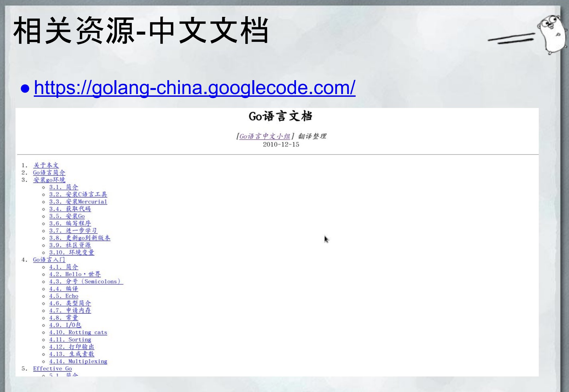Open the golang-china.googlecode.com link

click(194, 88)
